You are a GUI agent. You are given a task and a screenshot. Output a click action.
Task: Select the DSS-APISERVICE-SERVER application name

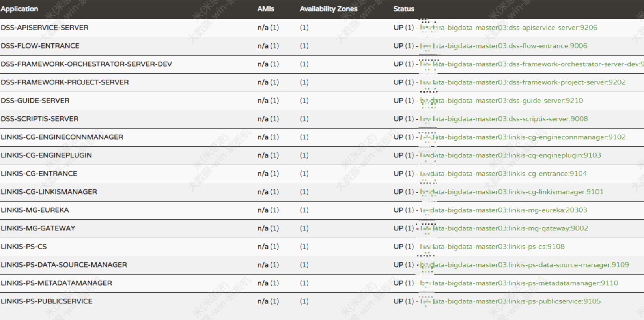45,28
